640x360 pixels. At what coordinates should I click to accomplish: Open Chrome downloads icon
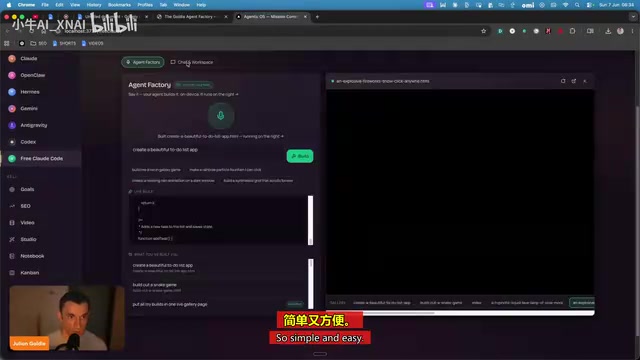608,31
